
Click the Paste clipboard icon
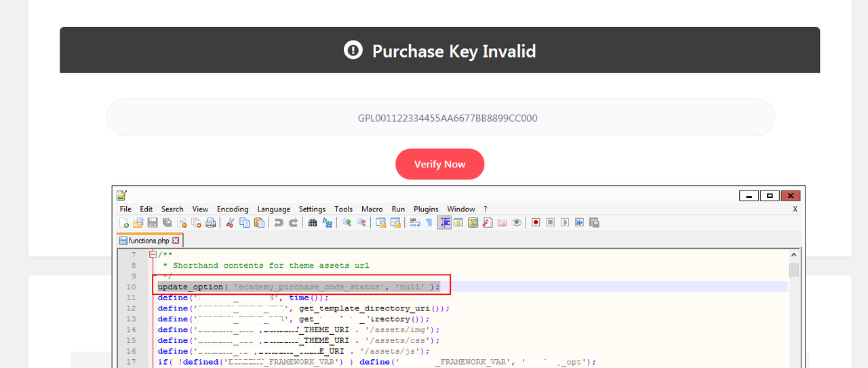click(259, 222)
